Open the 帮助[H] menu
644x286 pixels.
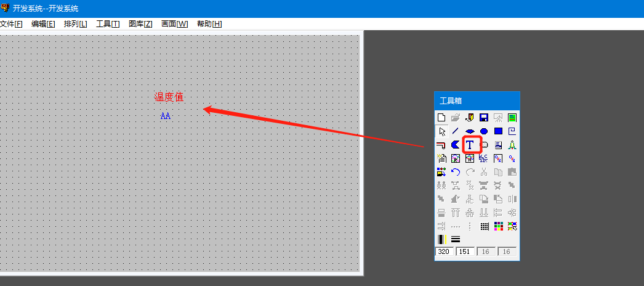click(x=209, y=24)
